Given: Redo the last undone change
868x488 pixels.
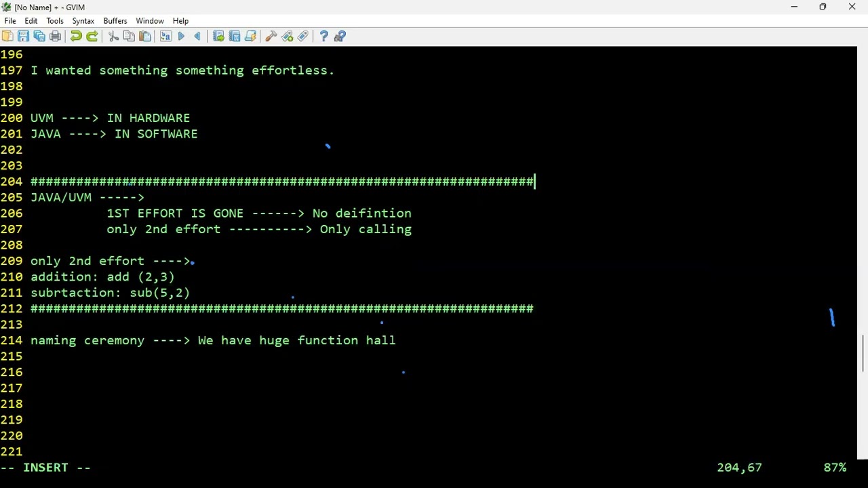Looking at the screenshot, I should click(92, 36).
